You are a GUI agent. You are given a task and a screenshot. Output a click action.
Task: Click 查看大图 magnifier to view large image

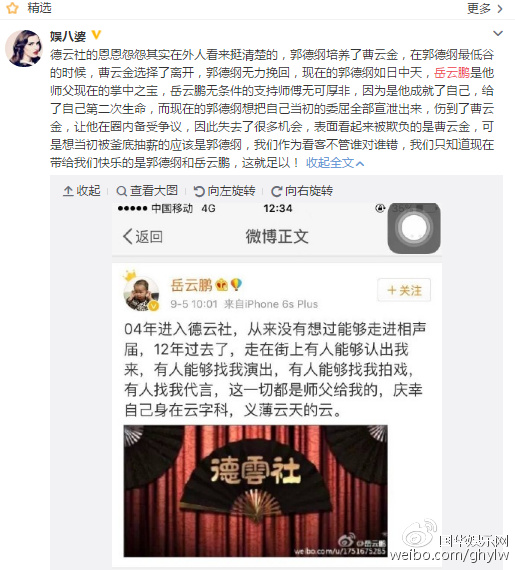(147, 191)
